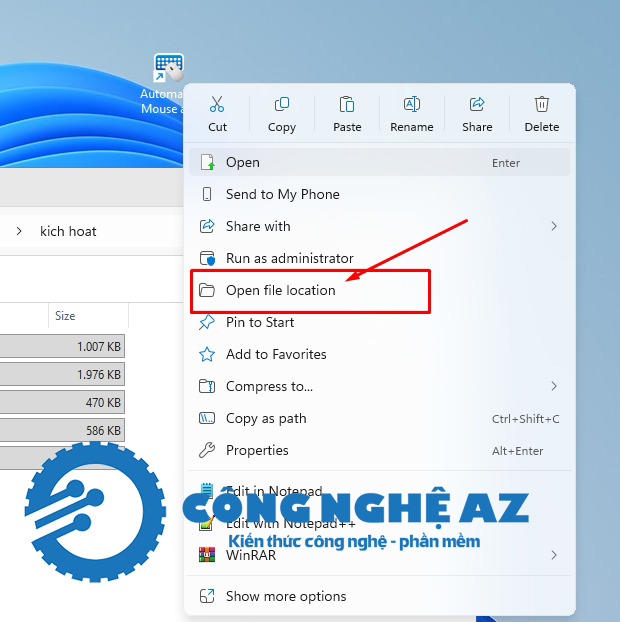Click the WinRAR books icon

207,554
